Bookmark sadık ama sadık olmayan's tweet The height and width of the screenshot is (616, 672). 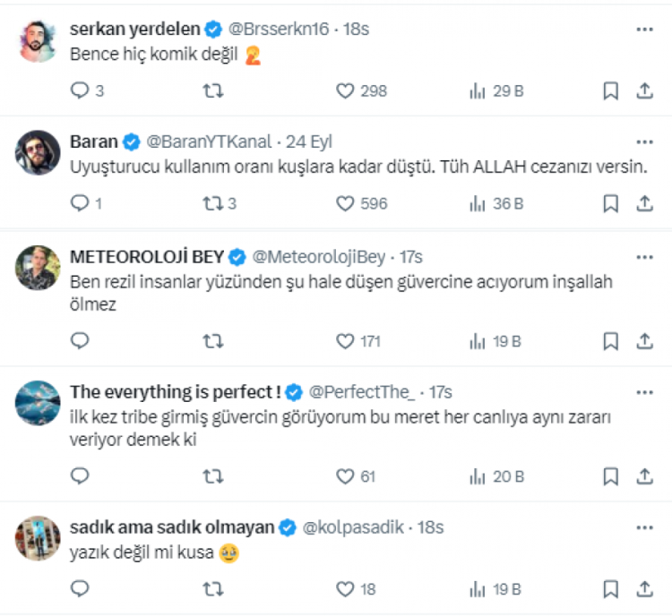[610, 589]
